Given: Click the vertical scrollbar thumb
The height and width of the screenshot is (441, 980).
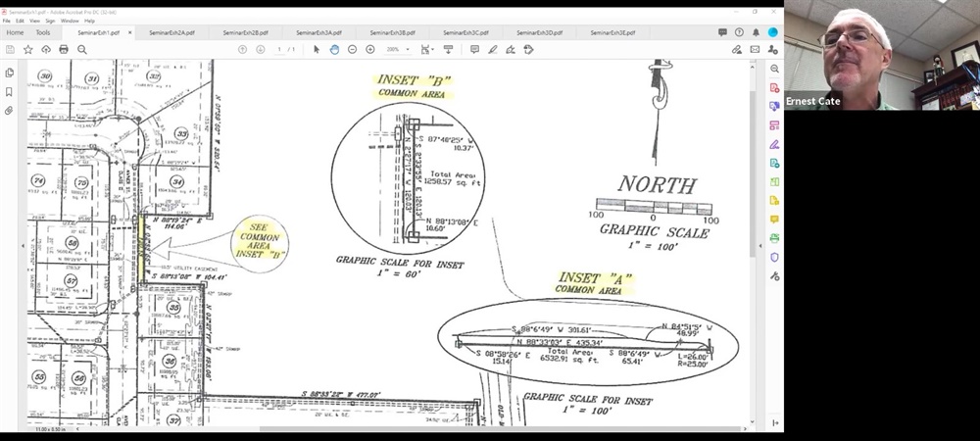Looking at the screenshot, I should point(753,173).
